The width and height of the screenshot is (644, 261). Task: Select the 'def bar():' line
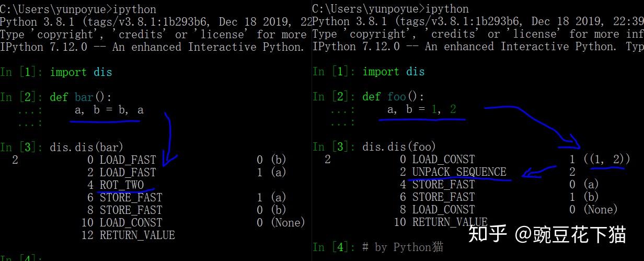click(x=81, y=97)
